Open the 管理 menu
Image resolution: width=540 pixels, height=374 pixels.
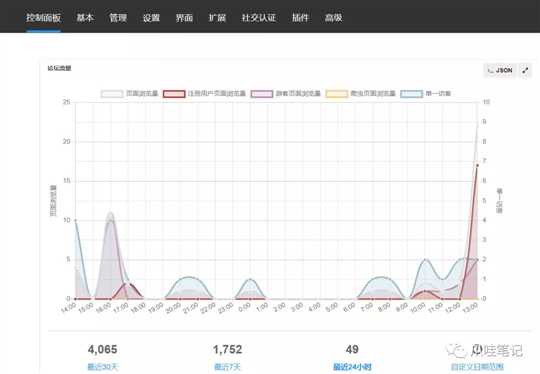coord(118,18)
